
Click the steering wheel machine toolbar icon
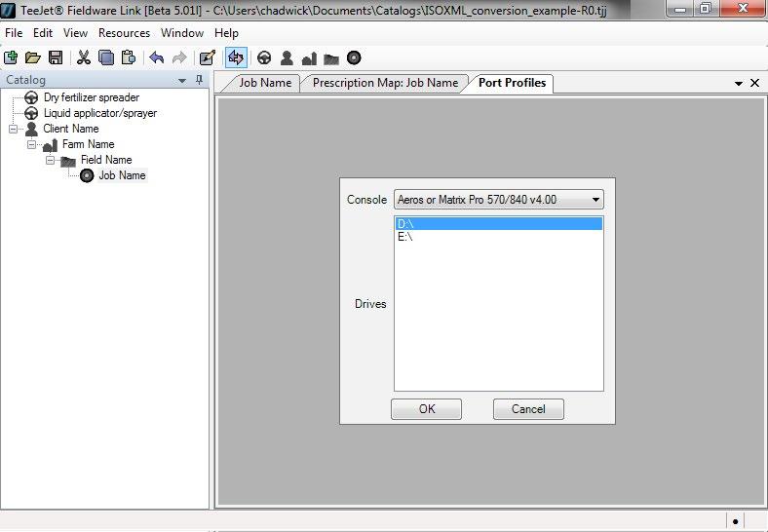point(264,57)
